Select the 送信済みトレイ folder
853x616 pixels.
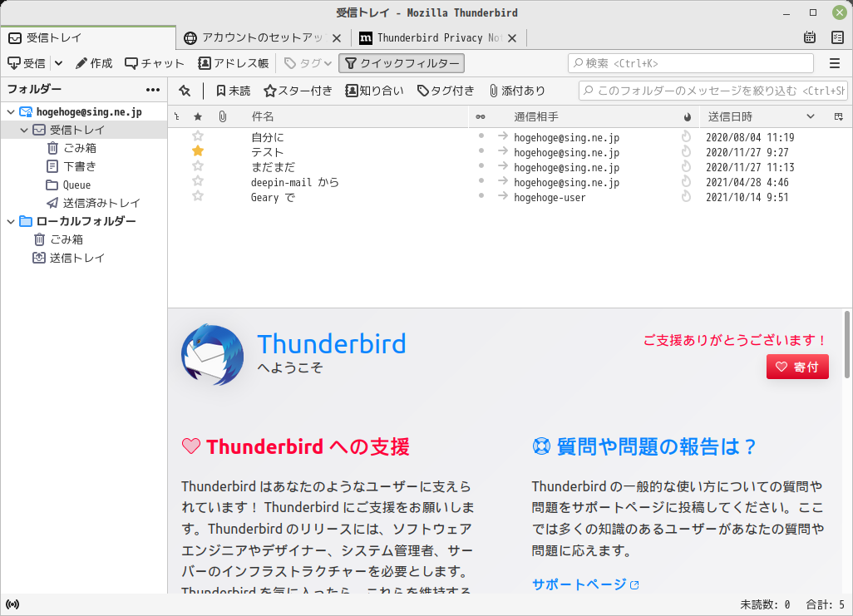(94, 203)
